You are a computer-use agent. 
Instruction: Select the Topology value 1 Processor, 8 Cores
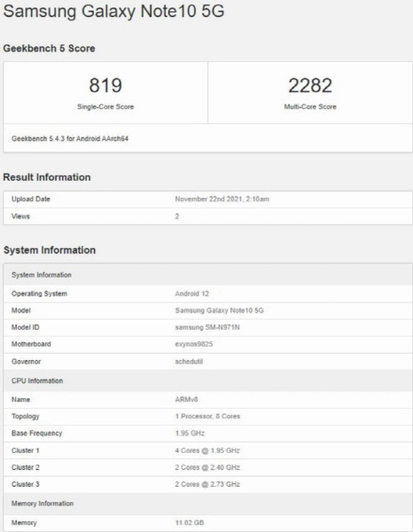(207, 417)
